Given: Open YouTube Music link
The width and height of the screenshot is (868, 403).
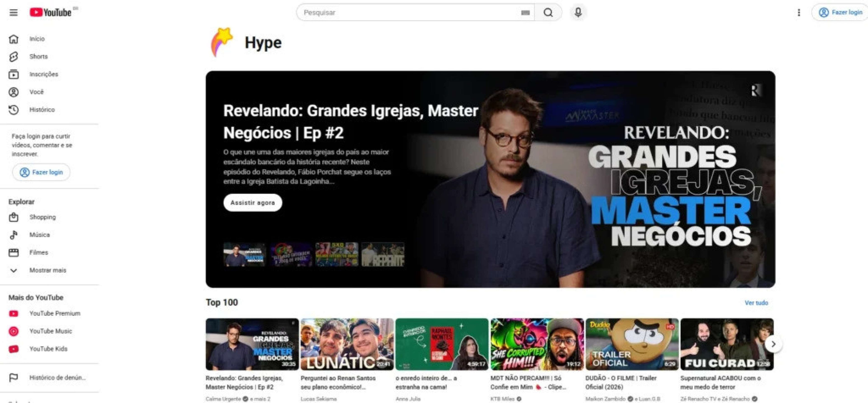Looking at the screenshot, I should pos(49,331).
